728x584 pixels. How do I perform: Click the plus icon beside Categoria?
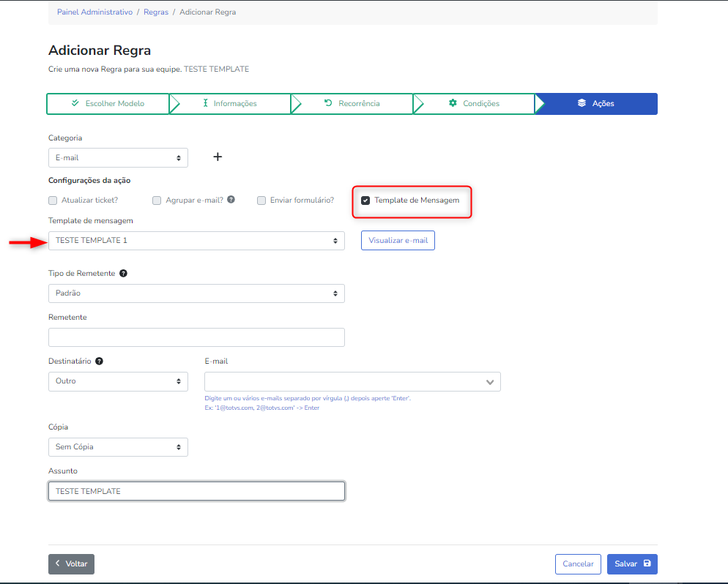(218, 157)
